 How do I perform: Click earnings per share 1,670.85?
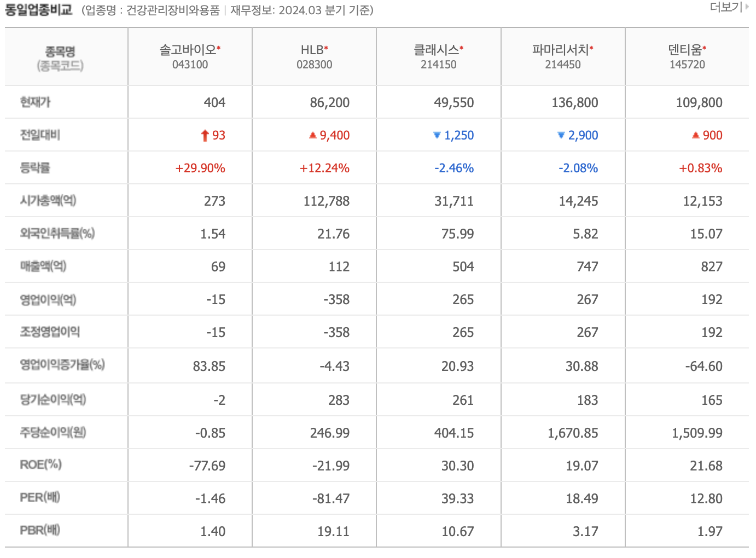coord(573,433)
